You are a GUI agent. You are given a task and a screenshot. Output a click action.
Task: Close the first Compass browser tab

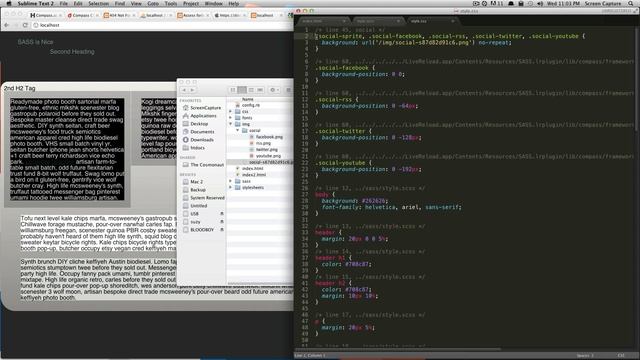tap(60, 15)
